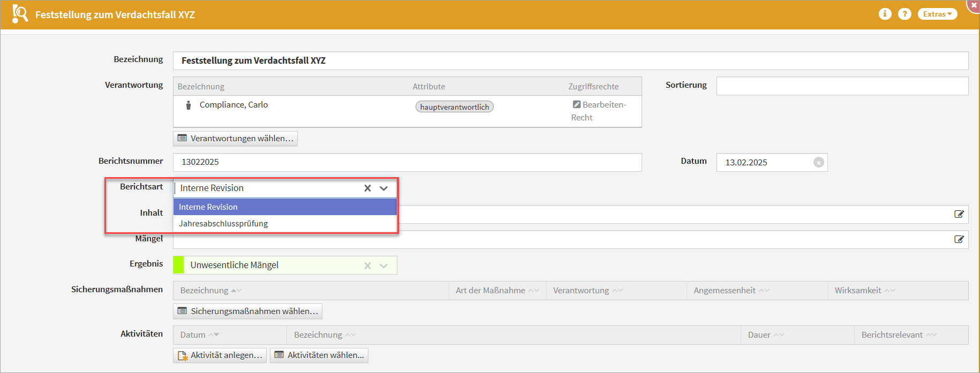Open edit dialog for Inhalt field
Image resolution: width=980 pixels, height=373 pixels.
point(959,214)
